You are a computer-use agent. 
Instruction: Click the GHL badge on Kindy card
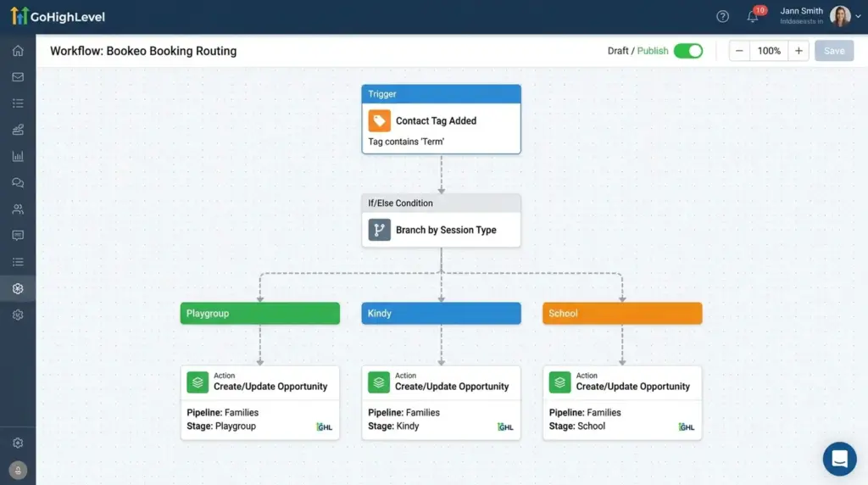click(505, 426)
